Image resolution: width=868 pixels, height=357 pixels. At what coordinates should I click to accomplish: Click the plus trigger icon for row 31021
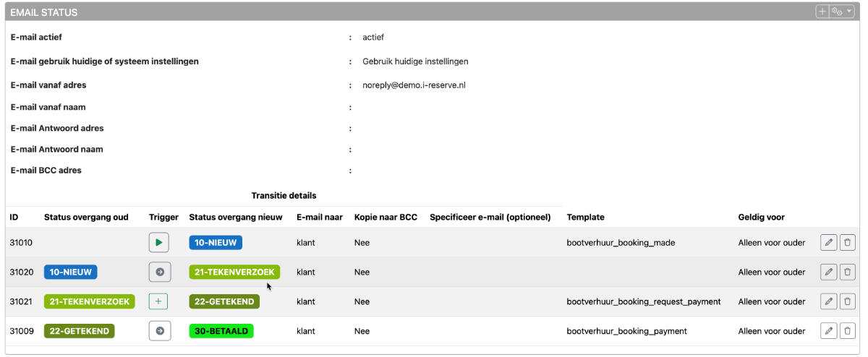click(x=158, y=301)
